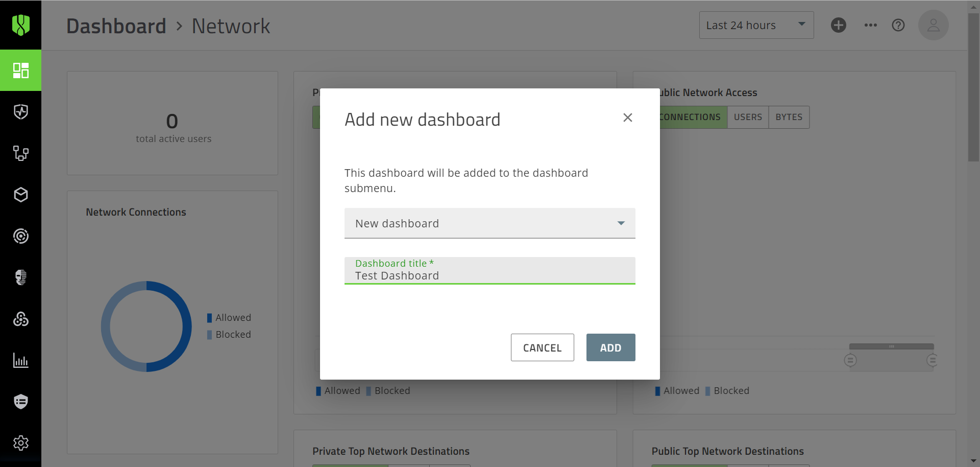Open the shield list policy sidebar icon
The width and height of the screenshot is (980, 467).
pyautogui.click(x=20, y=402)
